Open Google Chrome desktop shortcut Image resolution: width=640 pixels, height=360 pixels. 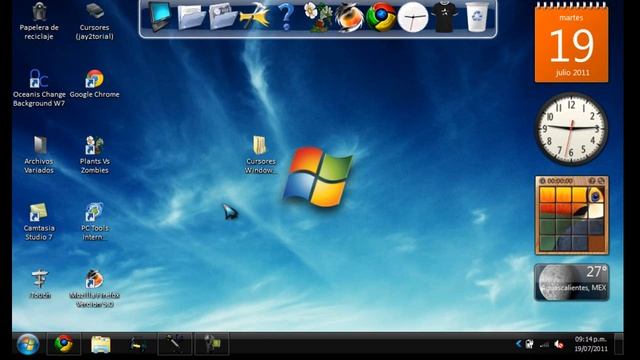[x=94, y=84]
